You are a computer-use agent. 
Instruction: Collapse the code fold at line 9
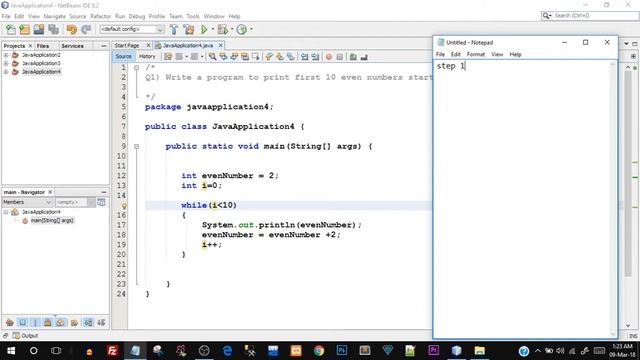(137, 146)
